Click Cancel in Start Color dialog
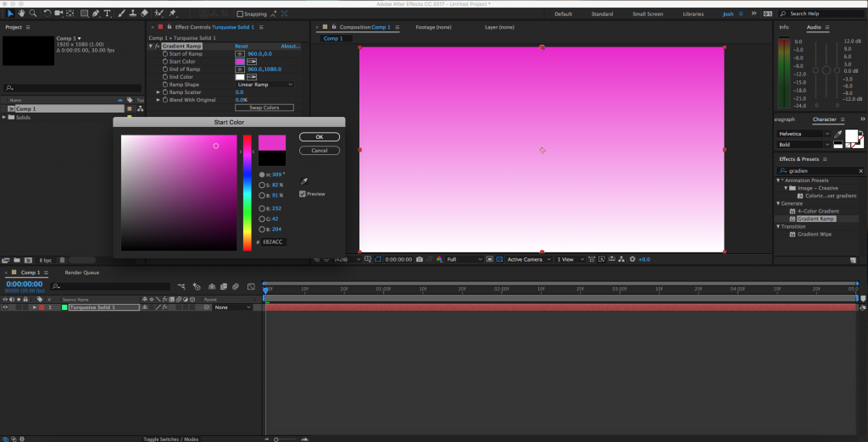 320,151
